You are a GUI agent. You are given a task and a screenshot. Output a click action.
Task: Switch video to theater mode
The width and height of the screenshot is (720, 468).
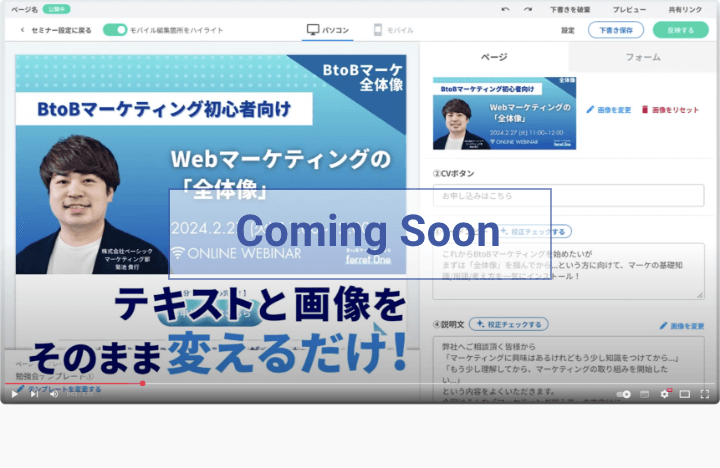[x=685, y=394]
